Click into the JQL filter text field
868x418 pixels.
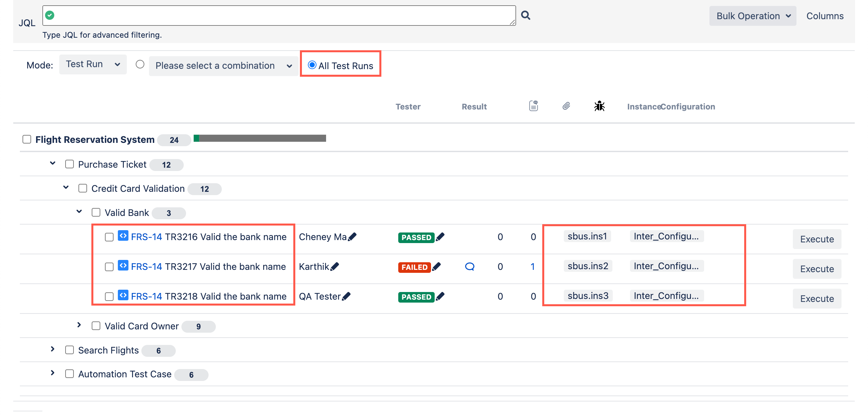click(280, 15)
